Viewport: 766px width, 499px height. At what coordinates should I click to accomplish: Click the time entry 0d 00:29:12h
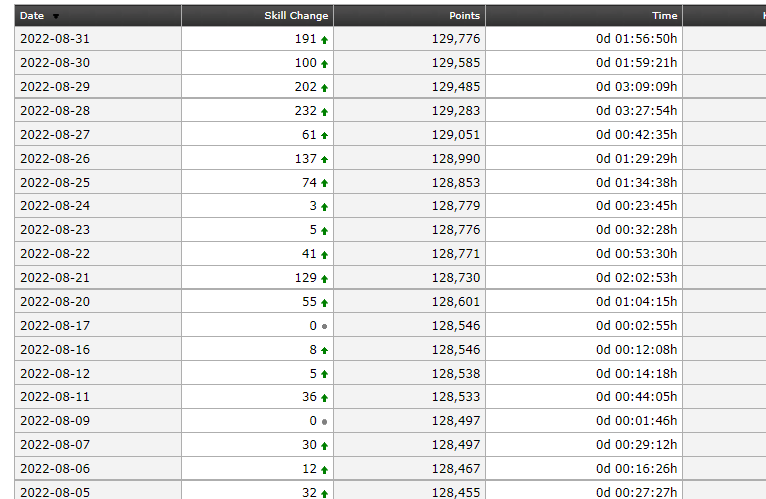tap(636, 445)
